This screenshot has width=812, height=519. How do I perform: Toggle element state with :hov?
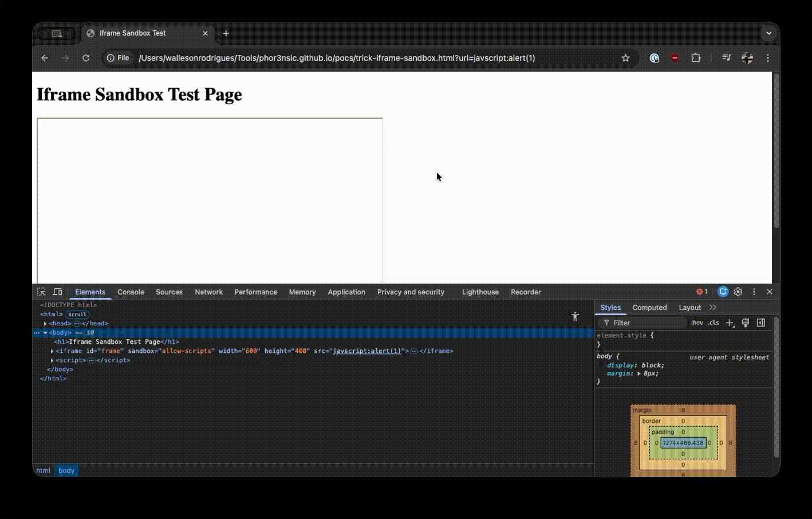(696, 323)
